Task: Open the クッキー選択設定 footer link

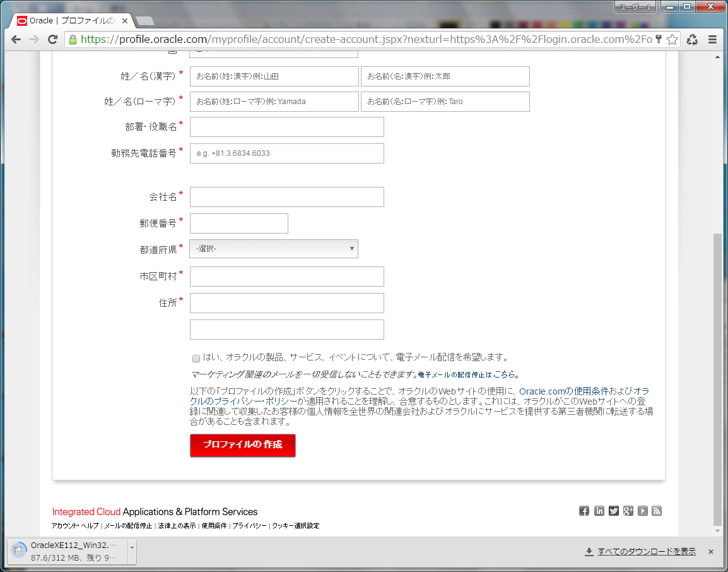Action: point(296,525)
